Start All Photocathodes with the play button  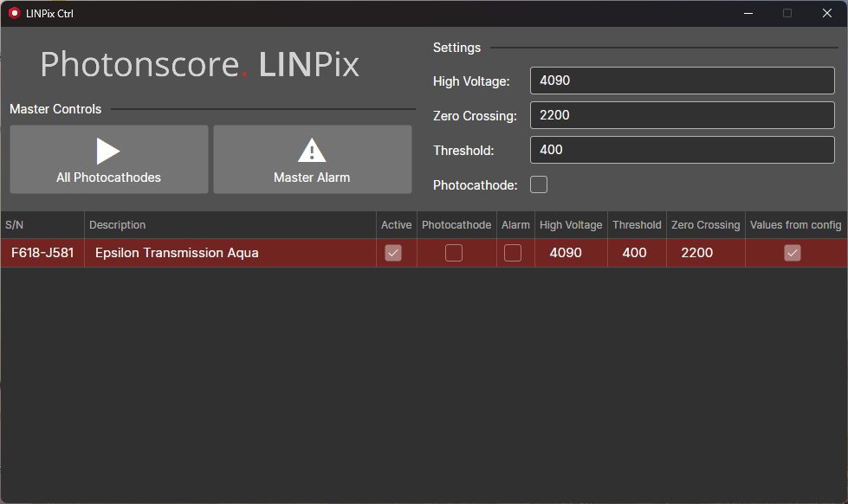point(108,159)
